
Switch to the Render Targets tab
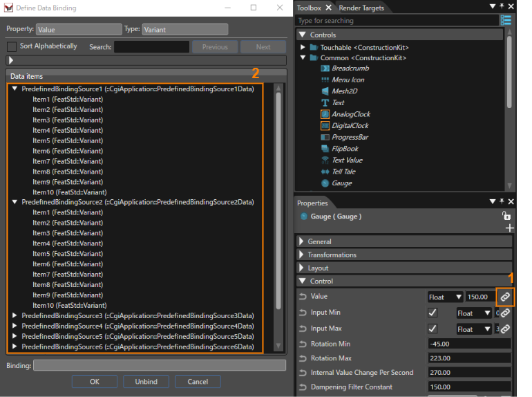click(x=361, y=8)
